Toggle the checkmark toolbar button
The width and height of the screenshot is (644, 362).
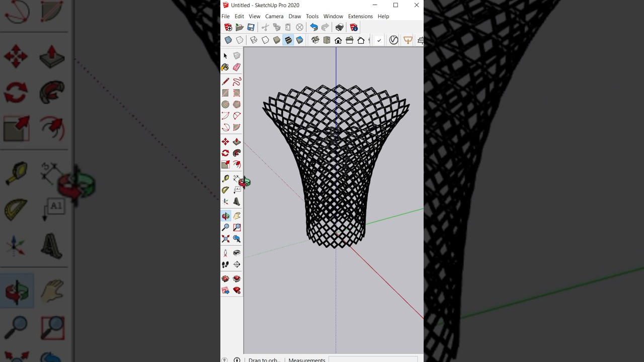[379, 40]
